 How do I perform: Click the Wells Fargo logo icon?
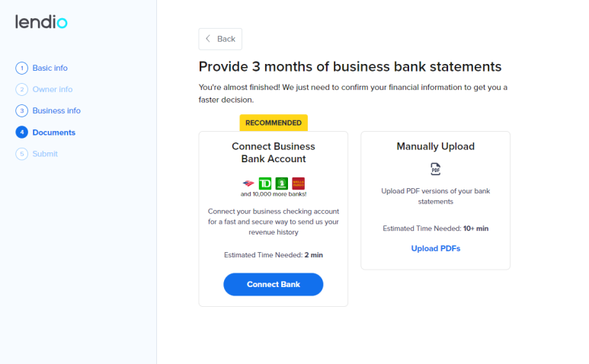[298, 184]
